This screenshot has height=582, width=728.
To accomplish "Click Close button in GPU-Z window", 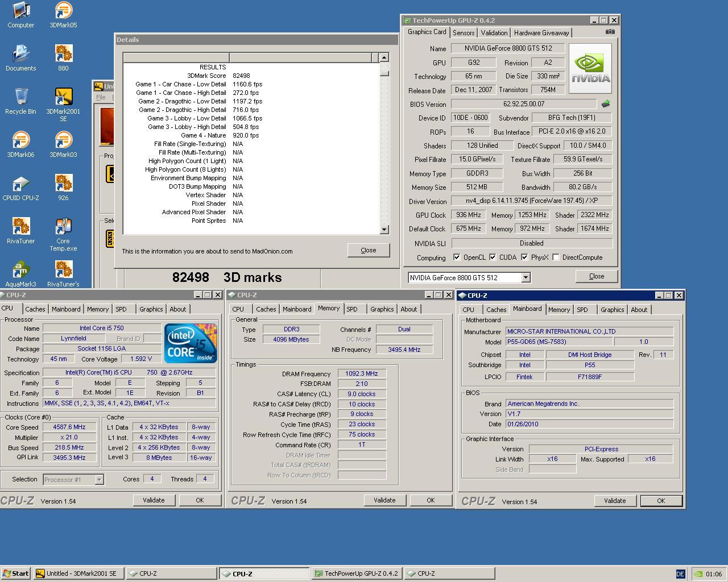I will click(597, 276).
